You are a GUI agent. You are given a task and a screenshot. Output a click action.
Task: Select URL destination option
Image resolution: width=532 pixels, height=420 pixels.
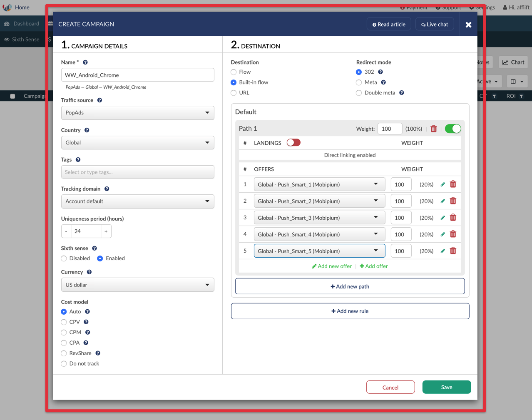pos(234,93)
